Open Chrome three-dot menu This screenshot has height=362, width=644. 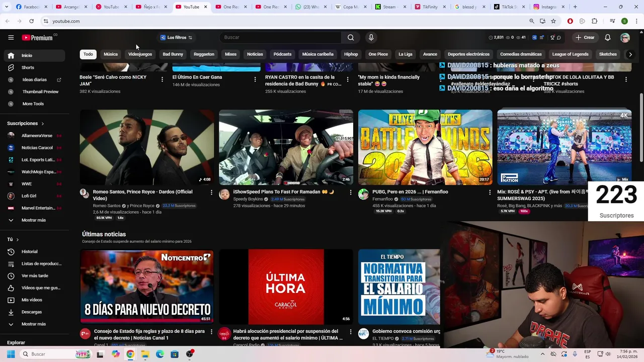[x=636, y=21]
